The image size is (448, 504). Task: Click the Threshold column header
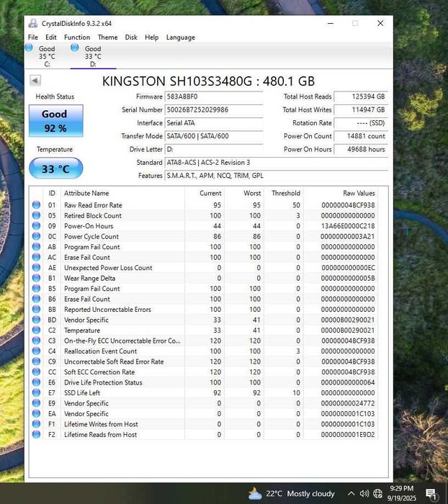tap(284, 193)
